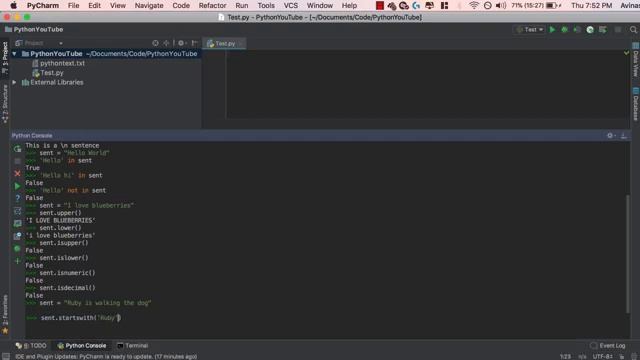Click the green plus New Console icon
The width and height of the screenshot is (640, 360).
coord(18,261)
